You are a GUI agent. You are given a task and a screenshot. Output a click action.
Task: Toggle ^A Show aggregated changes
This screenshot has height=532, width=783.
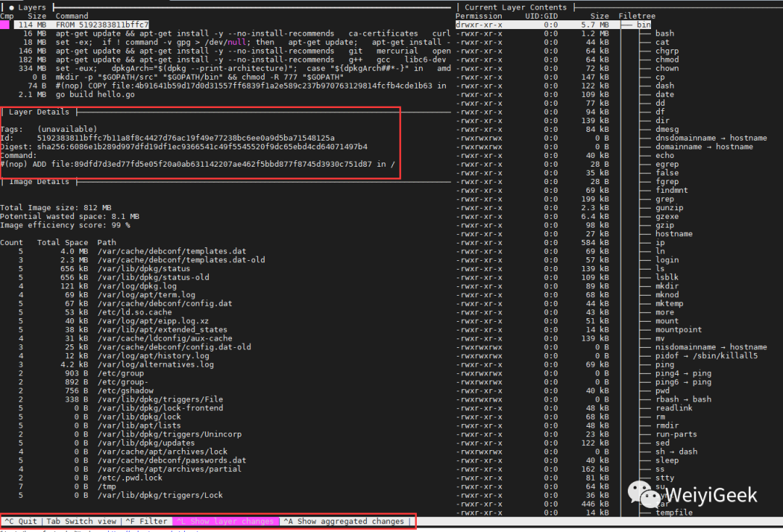point(344,521)
